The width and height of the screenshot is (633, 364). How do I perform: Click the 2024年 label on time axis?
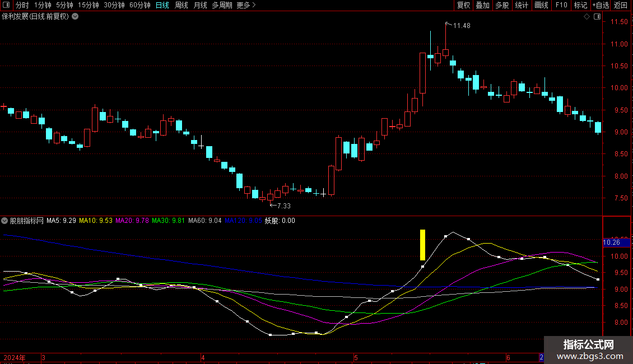click(15, 358)
